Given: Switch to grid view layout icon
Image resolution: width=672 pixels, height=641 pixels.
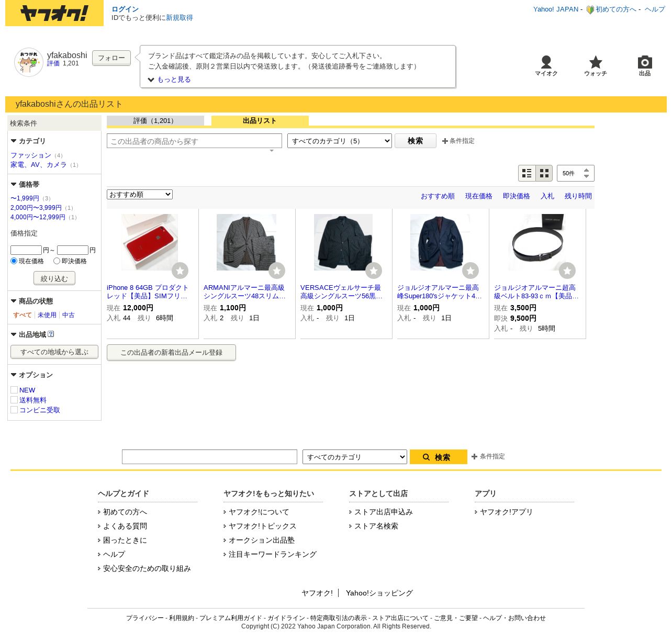Looking at the screenshot, I should [544, 173].
